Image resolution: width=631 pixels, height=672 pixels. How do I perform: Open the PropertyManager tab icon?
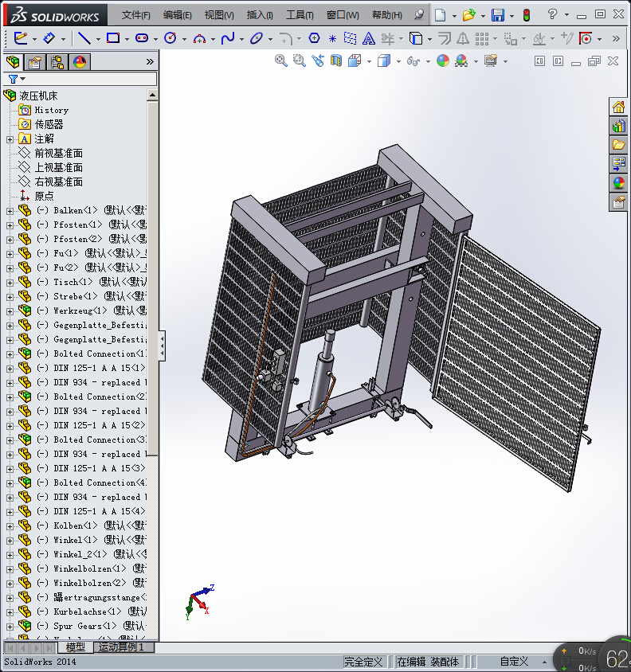point(35,63)
